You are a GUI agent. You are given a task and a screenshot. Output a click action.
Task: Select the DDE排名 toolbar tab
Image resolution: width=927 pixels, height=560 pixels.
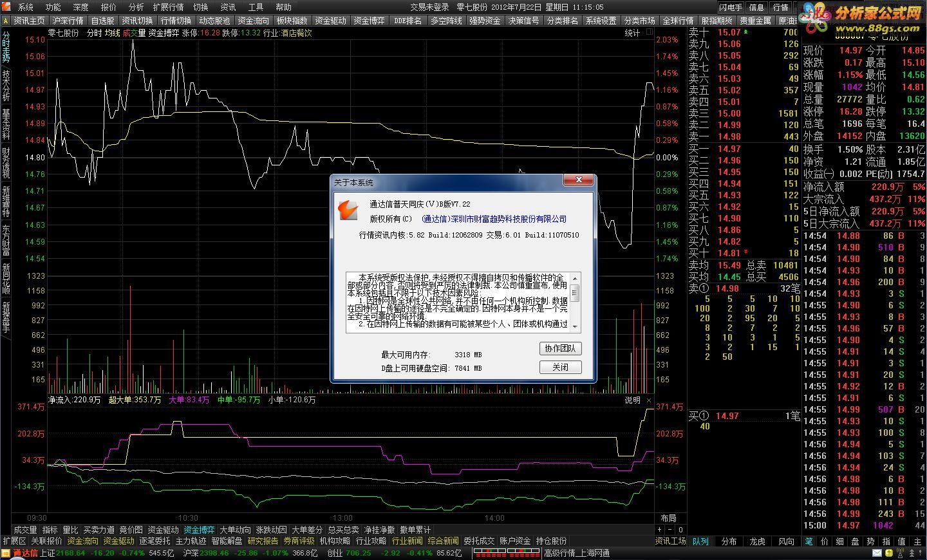point(408,21)
